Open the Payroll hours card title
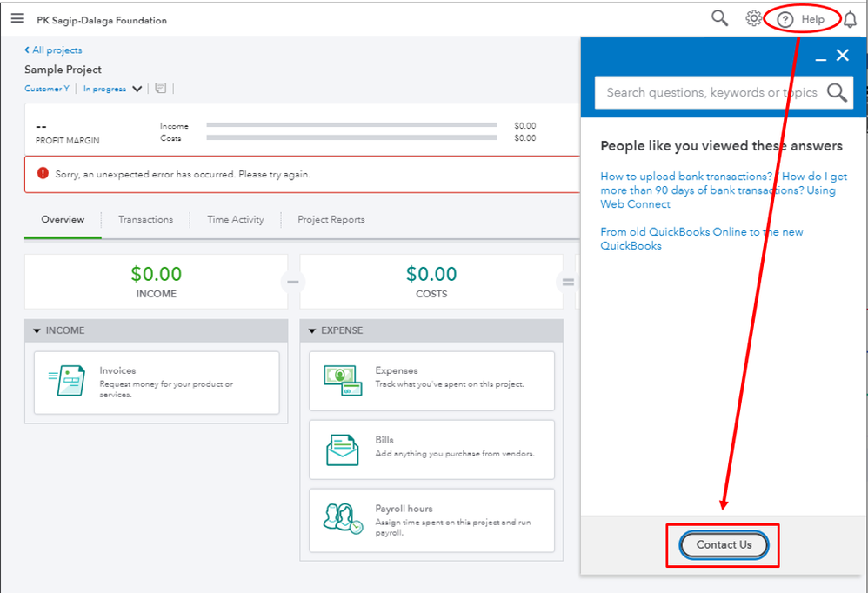 pyautogui.click(x=404, y=509)
